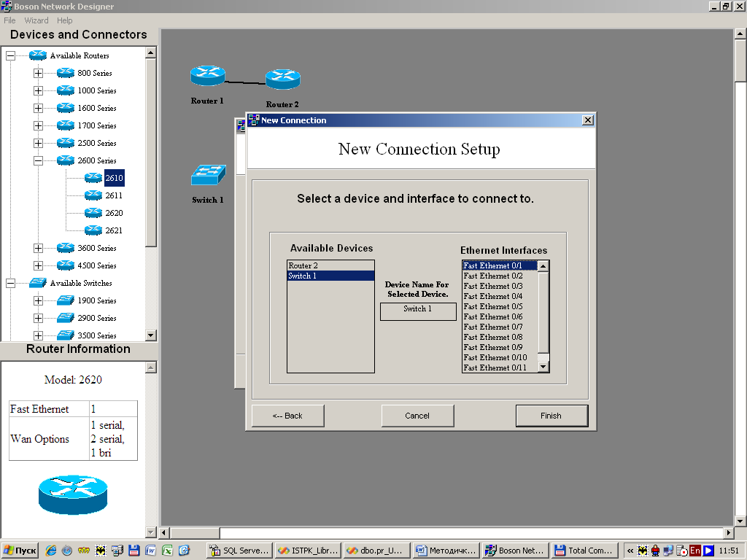Click the 3600 Series router icon
The image size is (747, 560).
(65, 248)
